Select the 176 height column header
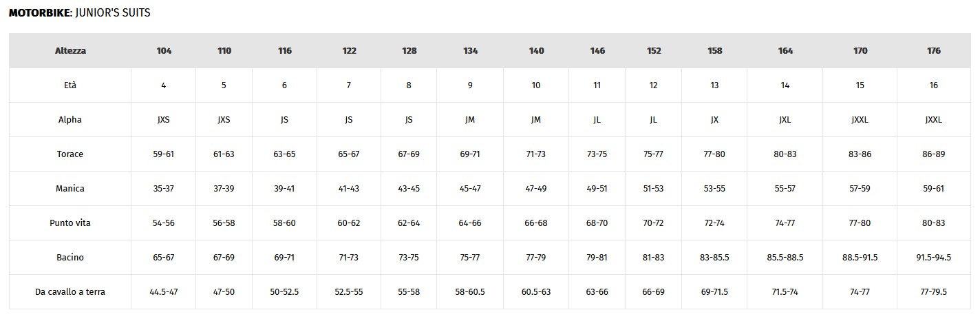 pyautogui.click(x=933, y=51)
